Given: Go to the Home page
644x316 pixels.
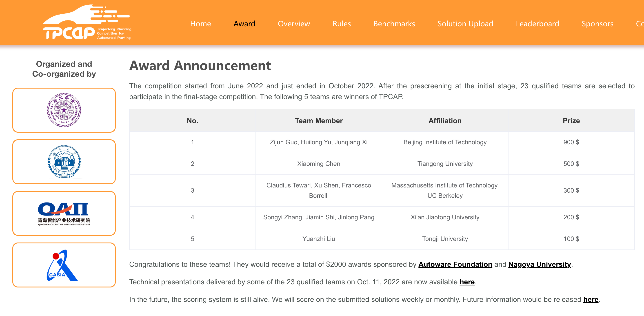Looking at the screenshot, I should 200,24.
